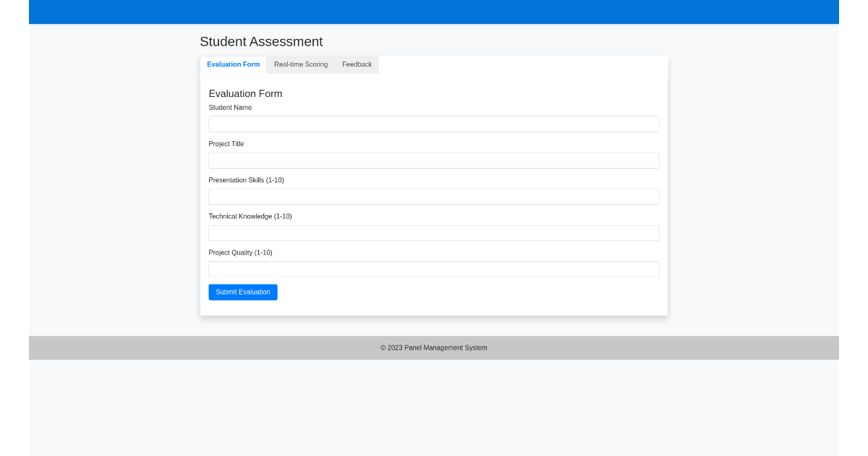
Task: Click the gray footer strip
Action: click(x=145, y=347)
